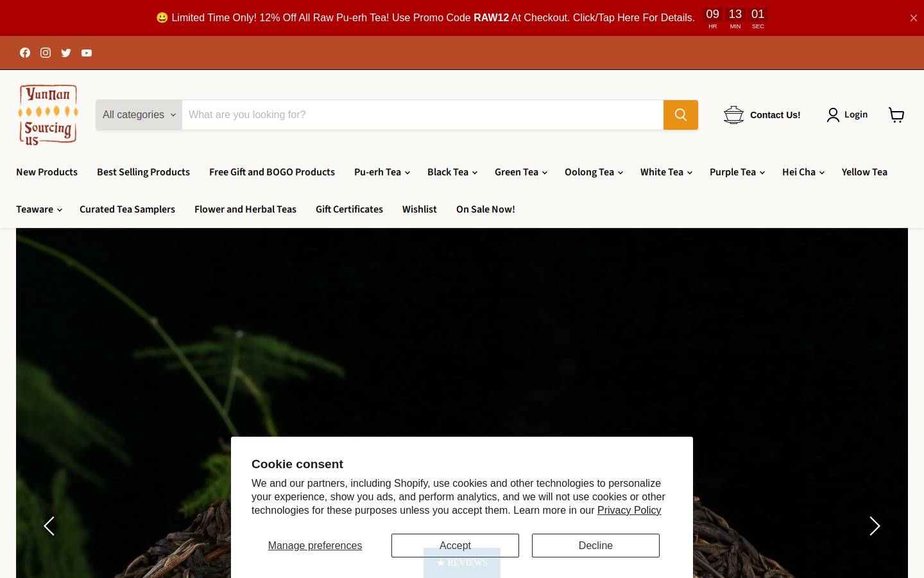Click the Yunnan Sourcing US logo
This screenshot has height=578, width=924.
pyautogui.click(x=48, y=114)
